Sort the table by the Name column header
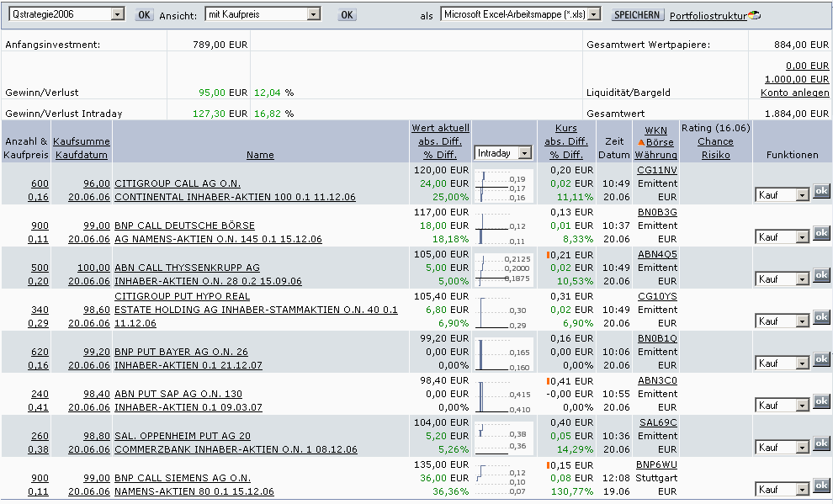The width and height of the screenshot is (833, 504). 260,155
